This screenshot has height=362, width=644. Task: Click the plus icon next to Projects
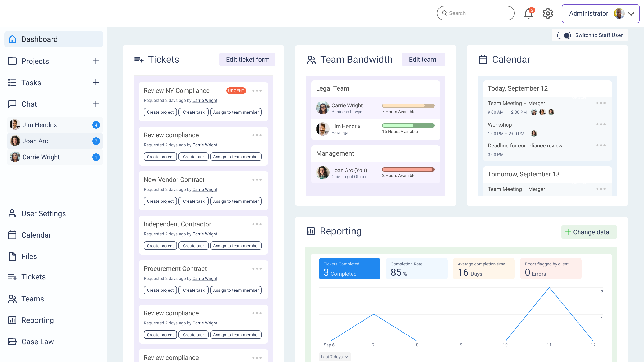click(96, 61)
